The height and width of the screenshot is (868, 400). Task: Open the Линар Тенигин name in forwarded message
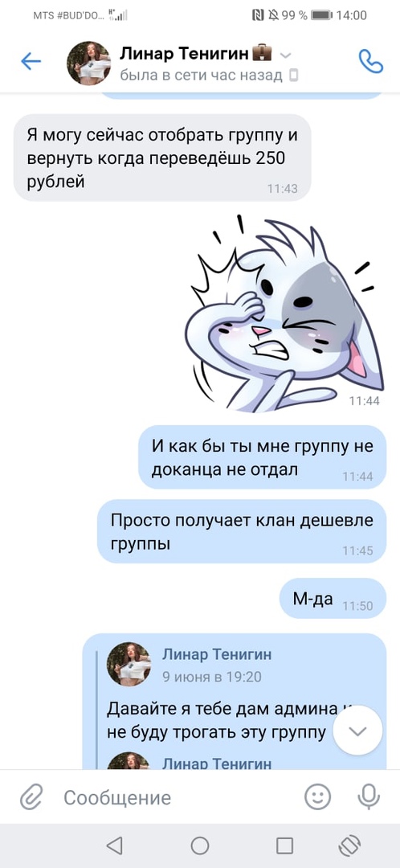217,655
